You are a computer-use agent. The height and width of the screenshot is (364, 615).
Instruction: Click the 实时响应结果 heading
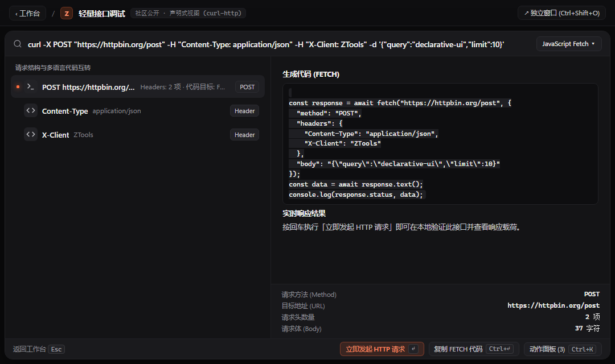click(x=304, y=213)
